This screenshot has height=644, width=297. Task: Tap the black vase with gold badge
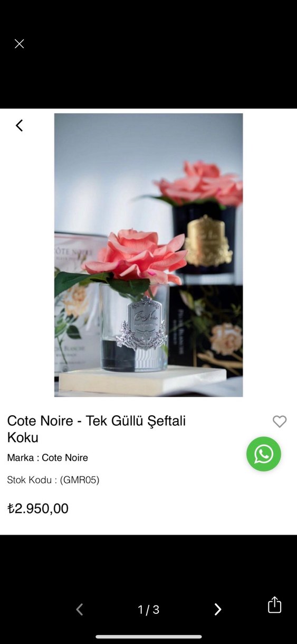pos(205,239)
